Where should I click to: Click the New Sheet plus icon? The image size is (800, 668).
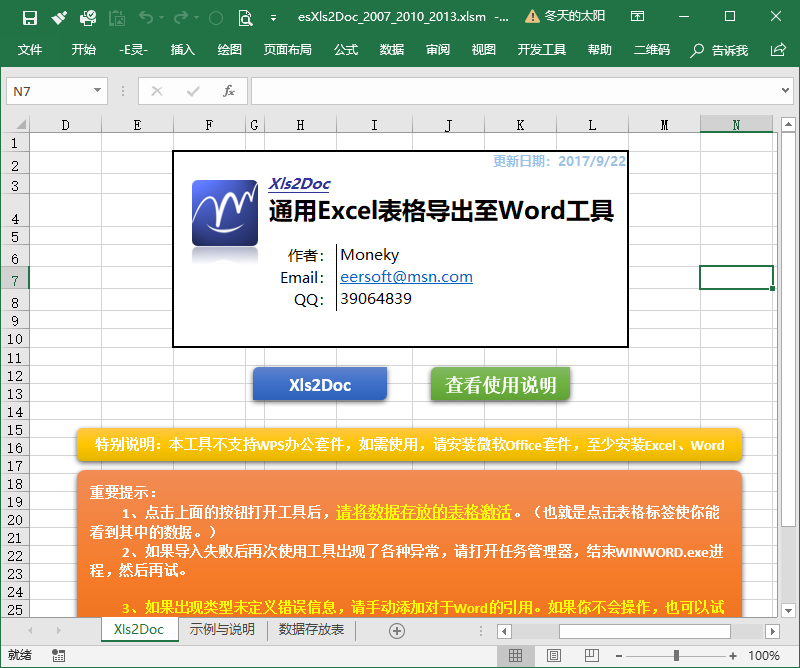397,631
